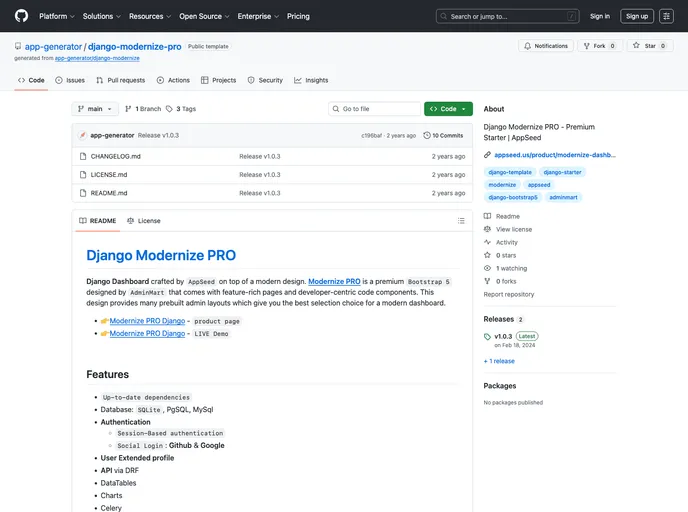The image size is (688, 512).
Task: Click the eye icon beside 1 watching
Action: pos(487,268)
